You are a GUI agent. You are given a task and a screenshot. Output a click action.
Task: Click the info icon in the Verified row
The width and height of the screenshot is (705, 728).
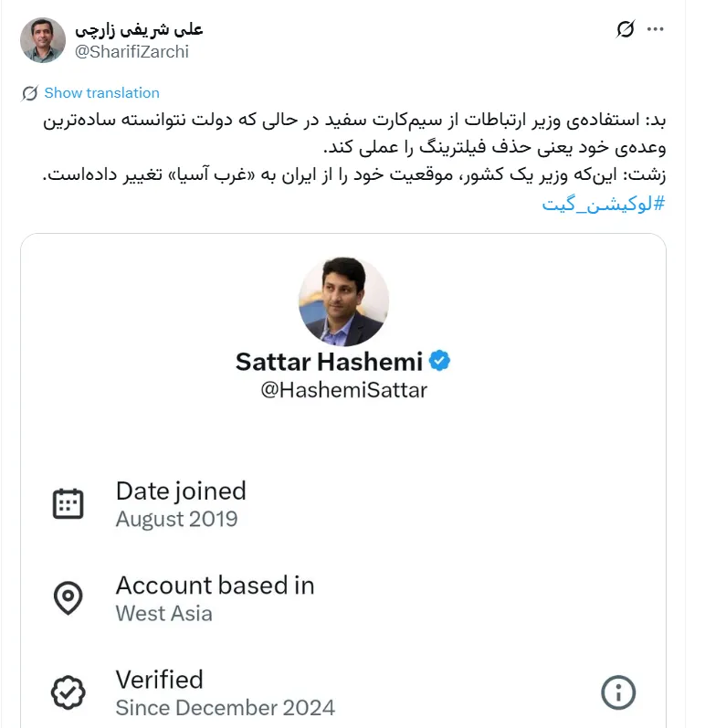click(x=619, y=692)
